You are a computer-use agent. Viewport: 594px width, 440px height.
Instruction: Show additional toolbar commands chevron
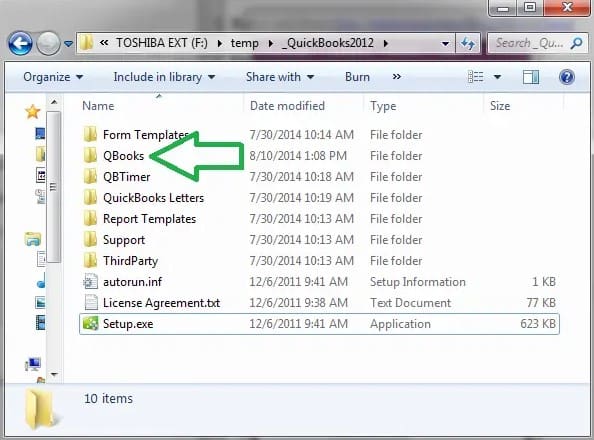click(397, 77)
